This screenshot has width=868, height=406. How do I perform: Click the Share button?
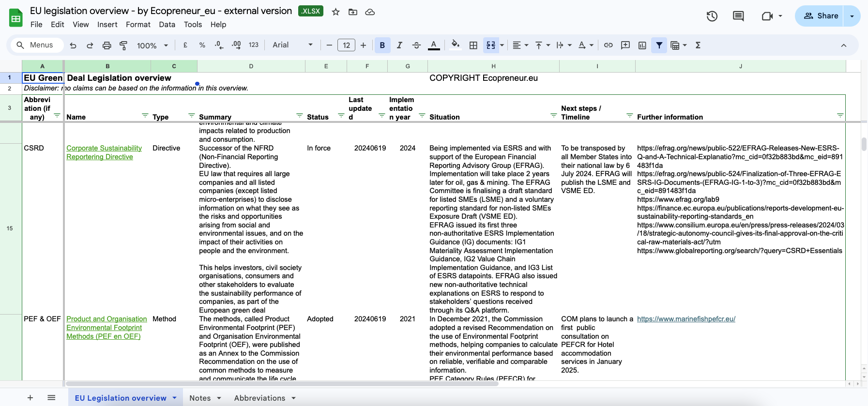pos(821,16)
